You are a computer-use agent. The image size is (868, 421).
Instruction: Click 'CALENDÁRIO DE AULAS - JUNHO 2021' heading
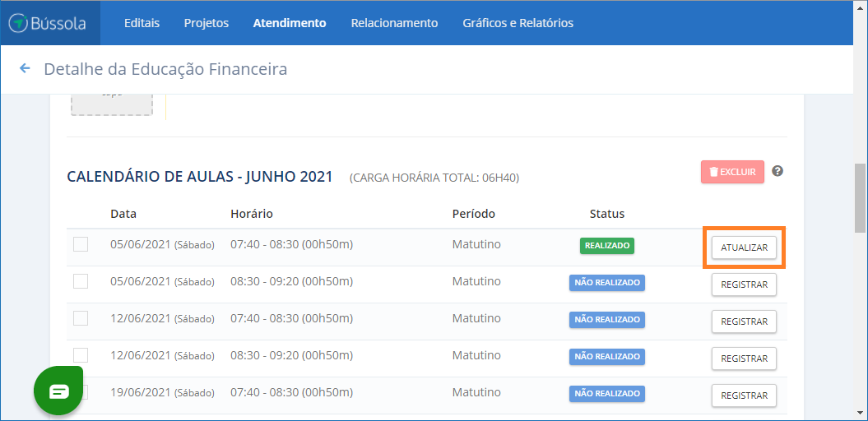point(200,177)
